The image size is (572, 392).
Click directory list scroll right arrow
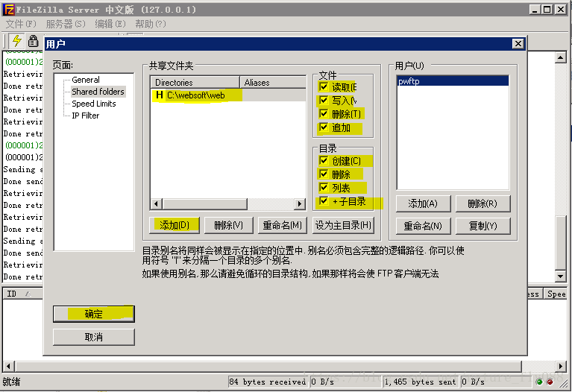point(300,204)
